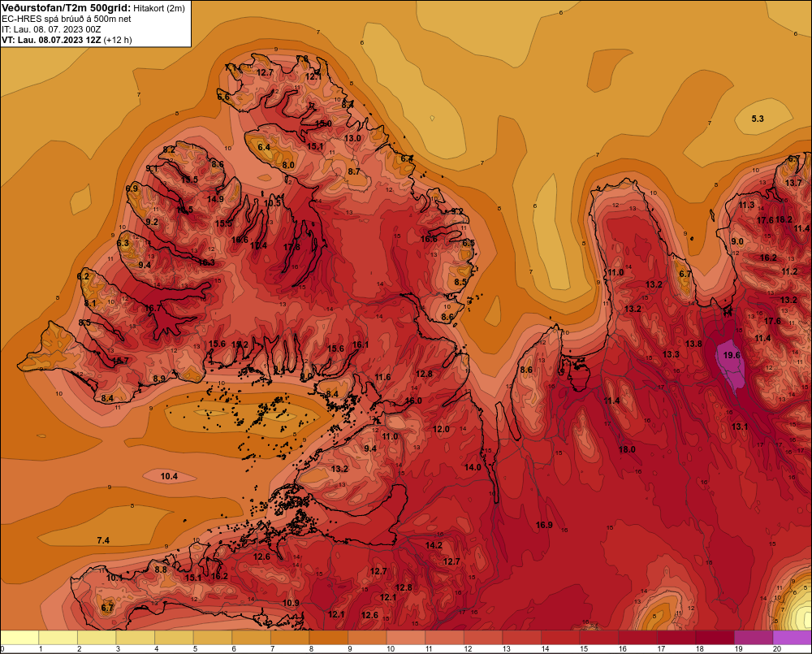This screenshot has width=812, height=654.
Task: Click the 11.2 temperature value
Action: pos(790,271)
